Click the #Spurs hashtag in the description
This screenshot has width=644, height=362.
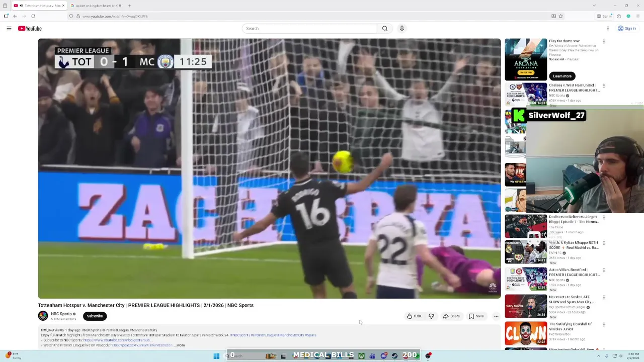[x=310, y=335]
